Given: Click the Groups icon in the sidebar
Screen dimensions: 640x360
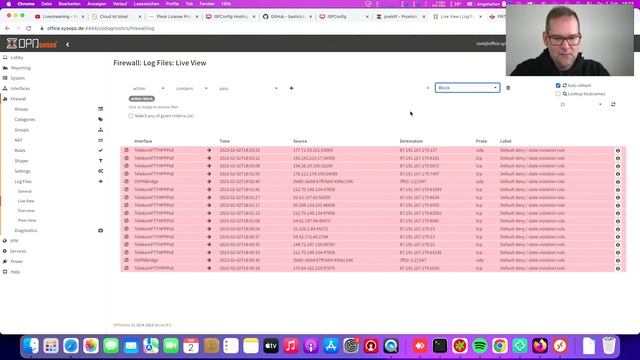Looking at the screenshot, I should point(100,130).
